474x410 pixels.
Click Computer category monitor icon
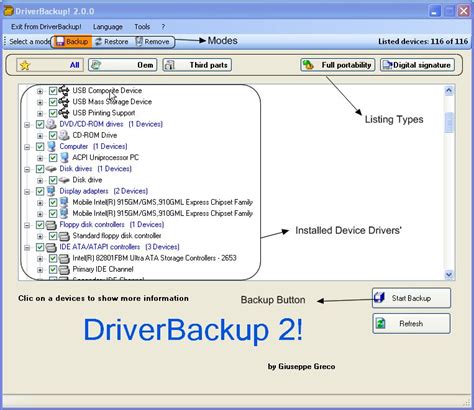(51, 146)
